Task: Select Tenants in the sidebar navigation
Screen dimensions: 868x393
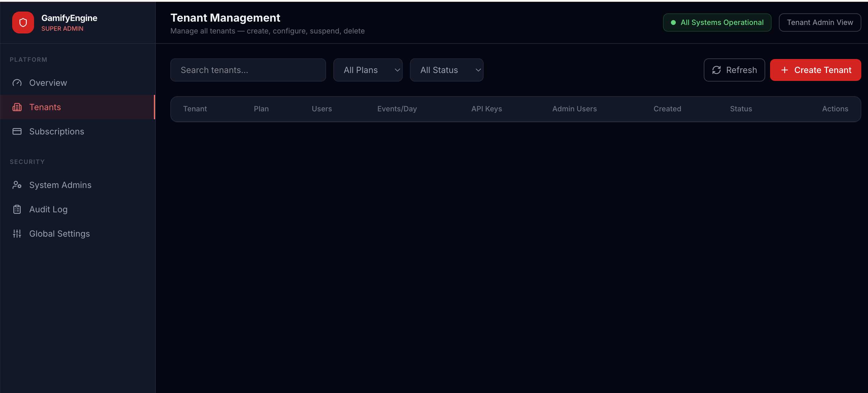Action: [x=45, y=107]
